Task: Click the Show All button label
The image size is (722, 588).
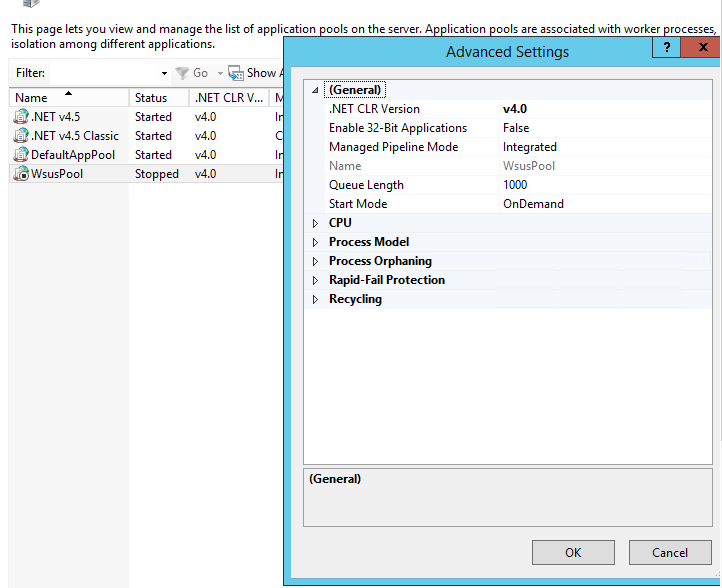Action: tap(264, 73)
